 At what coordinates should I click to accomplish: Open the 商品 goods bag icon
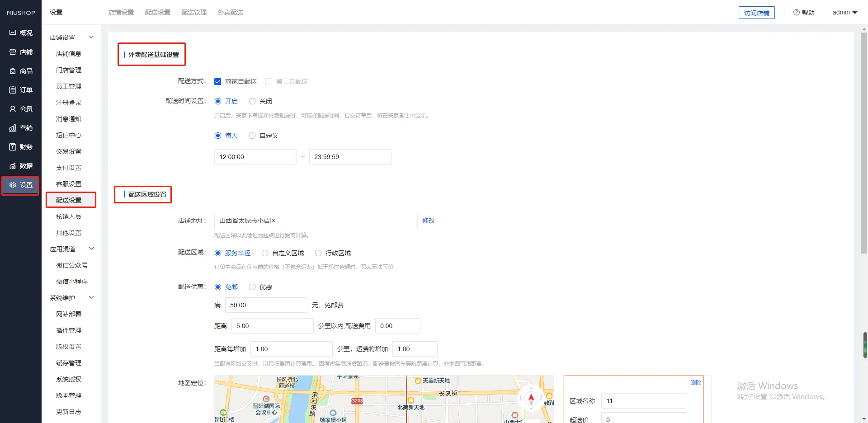coord(13,71)
